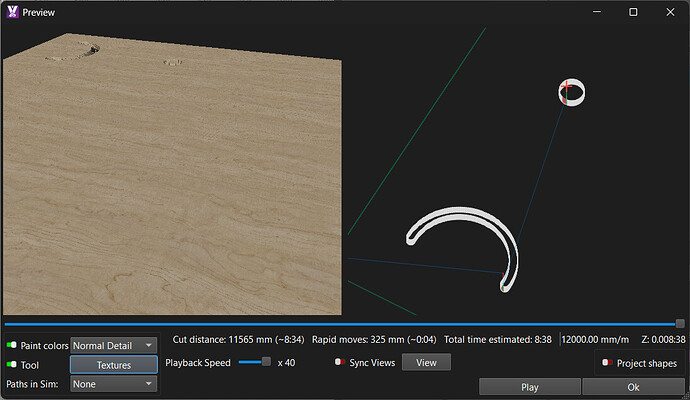Start the simulation with Play

tap(529, 387)
